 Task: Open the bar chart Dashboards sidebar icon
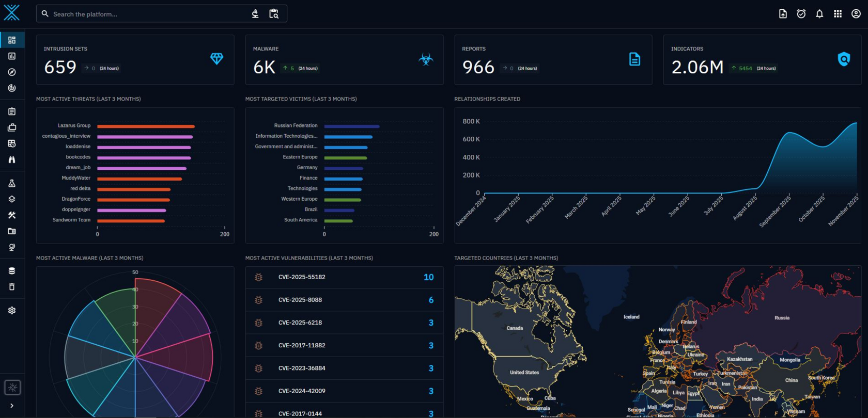point(12,56)
